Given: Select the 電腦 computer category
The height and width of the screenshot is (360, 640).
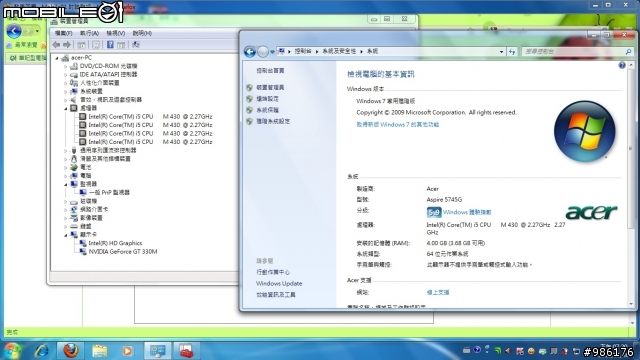Looking at the screenshot, I should point(86,176).
